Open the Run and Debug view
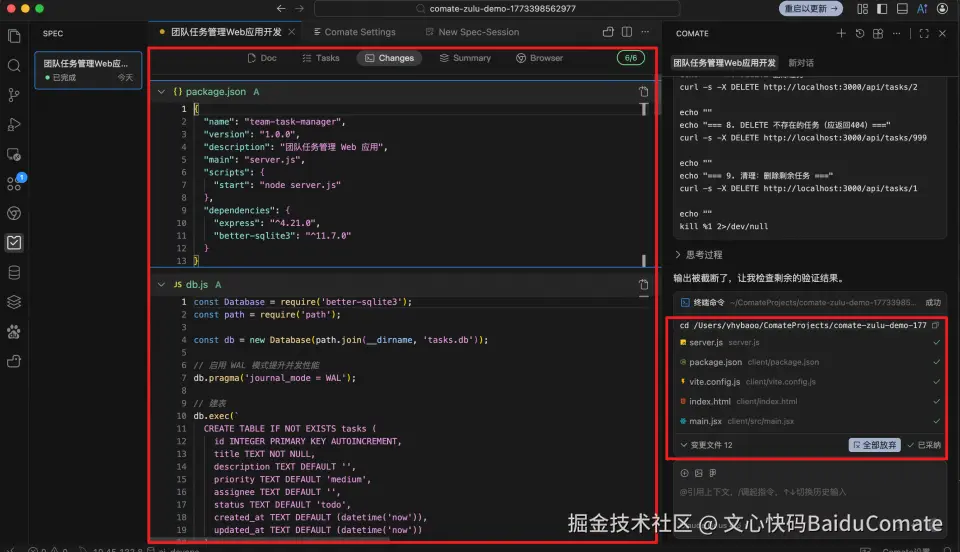The image size is (960, 552). point(14,125)
